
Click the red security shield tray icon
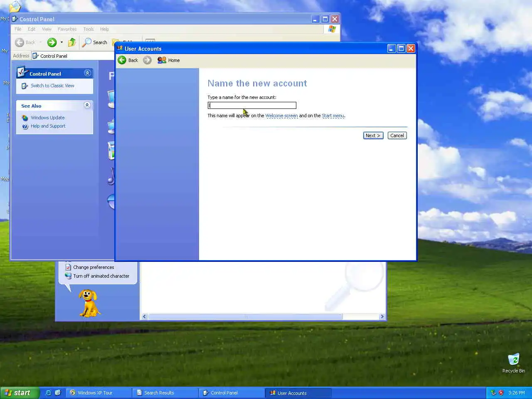[x=501, y=393]
